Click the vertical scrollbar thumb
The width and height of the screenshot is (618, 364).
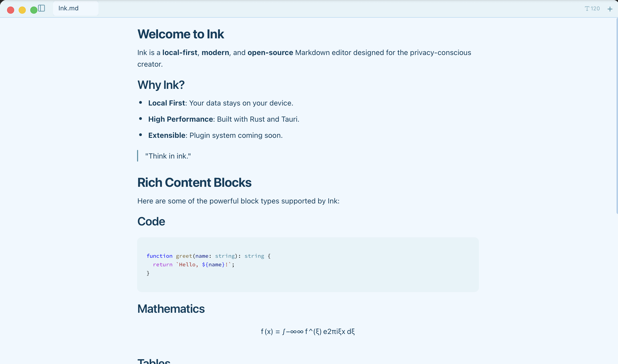click(x=617, y=116)
